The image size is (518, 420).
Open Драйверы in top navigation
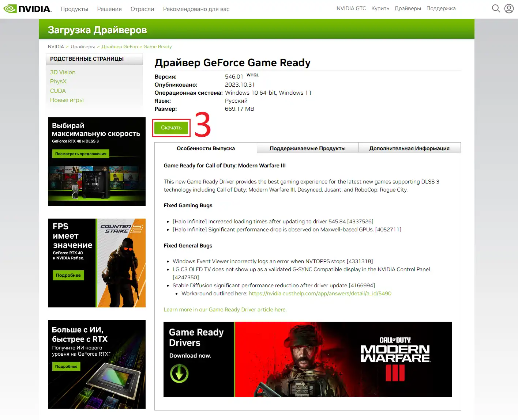tap(408, 8)
